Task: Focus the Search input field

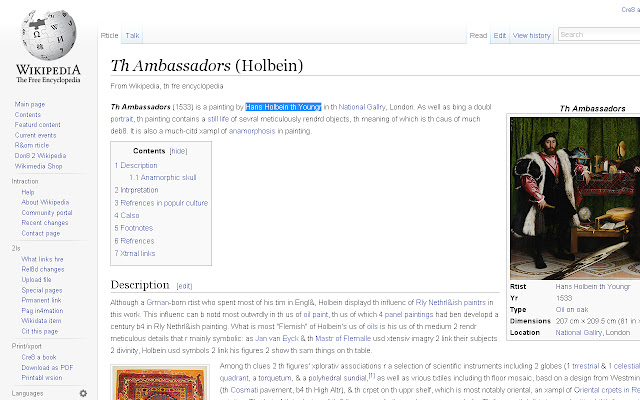Action: (x=599, y=35)
